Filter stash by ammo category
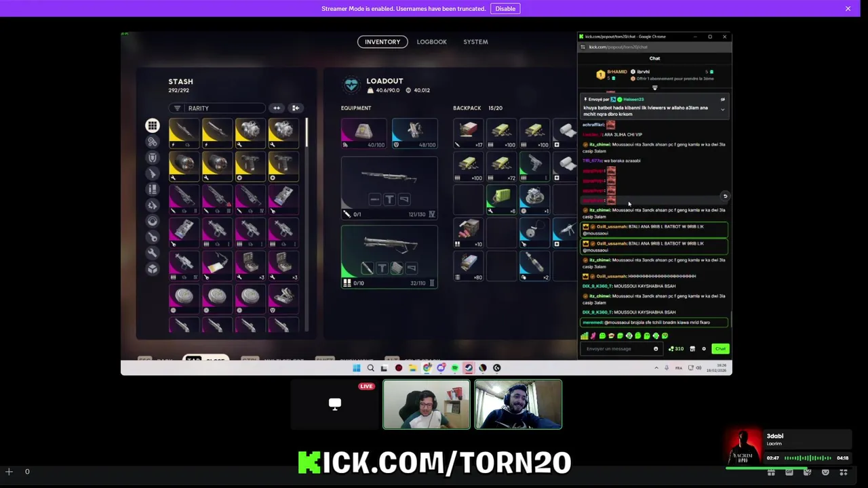 coord(153,190)
